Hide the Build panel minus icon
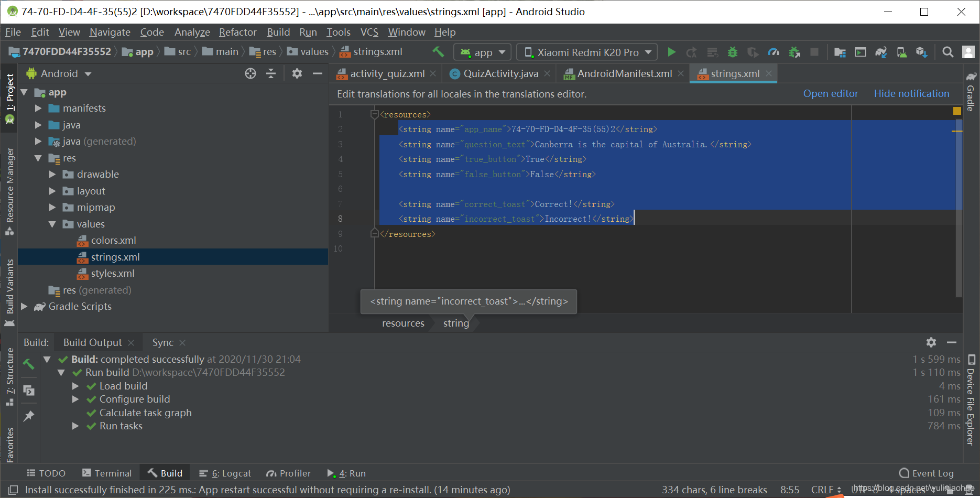 [952, 342]
